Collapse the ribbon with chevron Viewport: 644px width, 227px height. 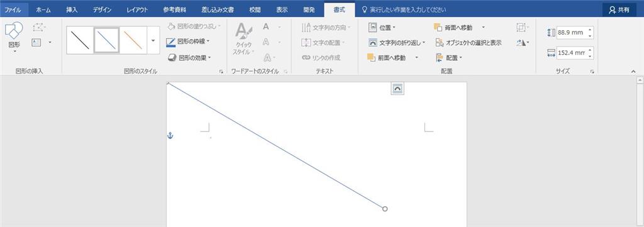tap(633, 72)
